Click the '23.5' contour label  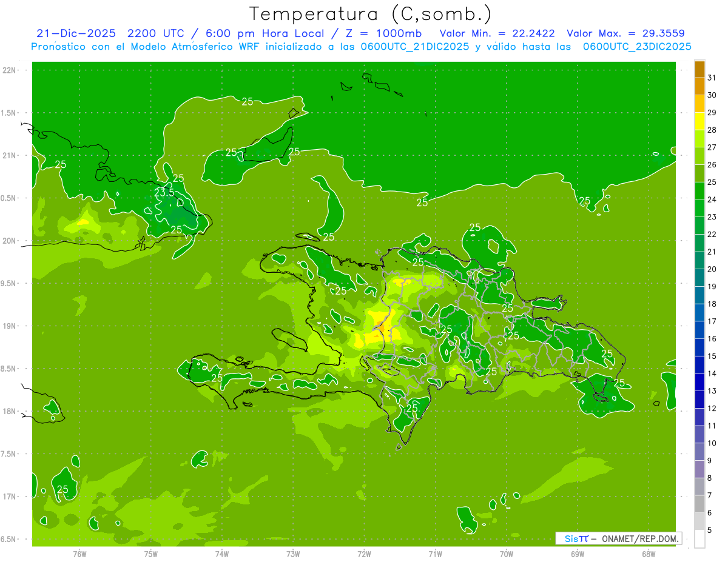tap(164, 192)
